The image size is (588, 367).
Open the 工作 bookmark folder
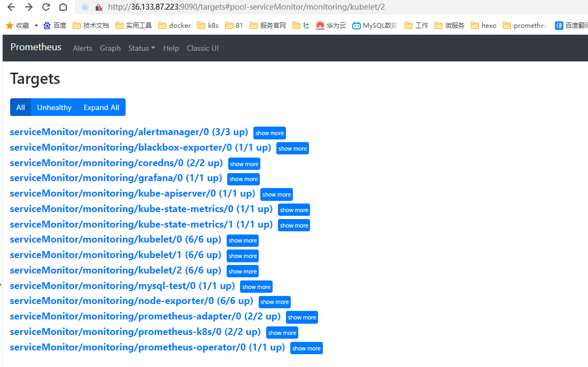[x=416, y=26]
